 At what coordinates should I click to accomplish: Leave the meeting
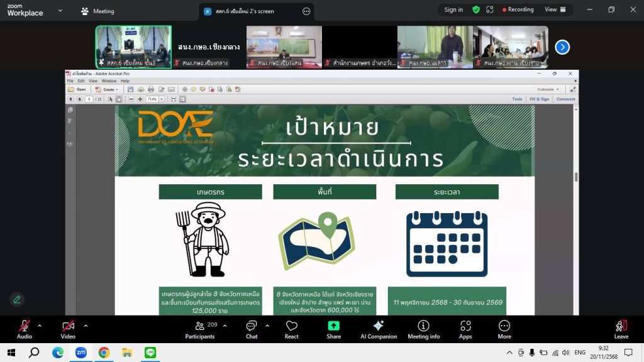tap(621, 329)
